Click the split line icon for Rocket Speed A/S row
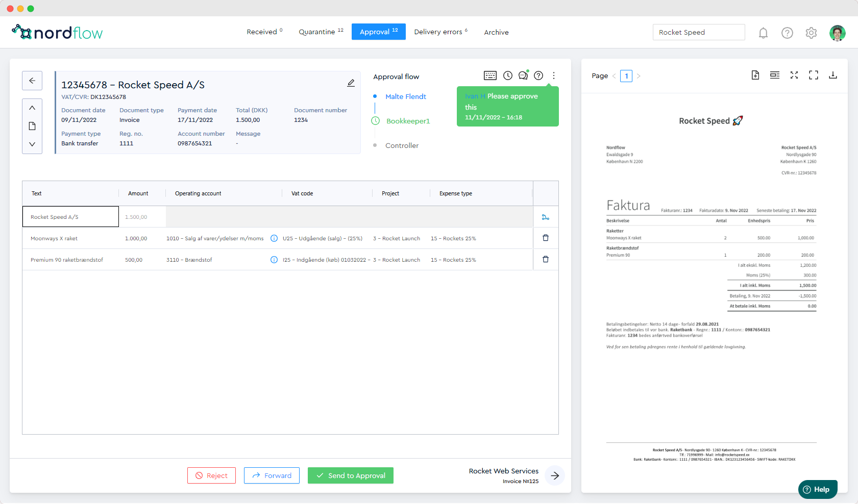Screen dimensions: 858x504 546,217
